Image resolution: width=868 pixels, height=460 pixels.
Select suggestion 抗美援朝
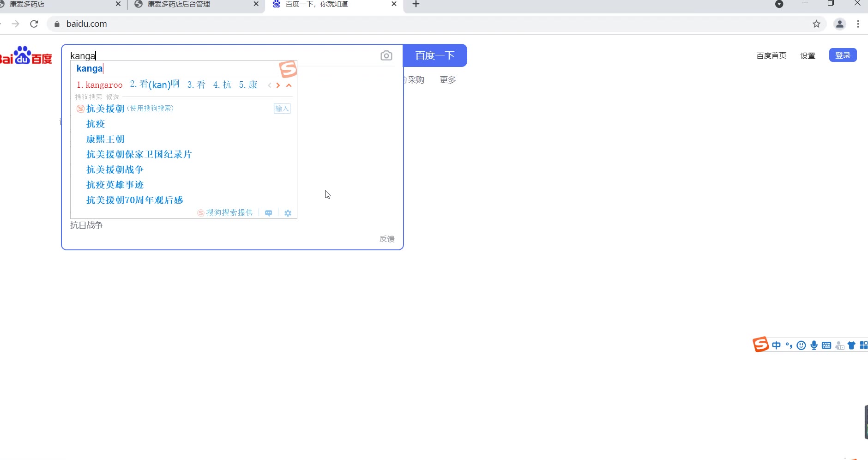click(105, 109)
